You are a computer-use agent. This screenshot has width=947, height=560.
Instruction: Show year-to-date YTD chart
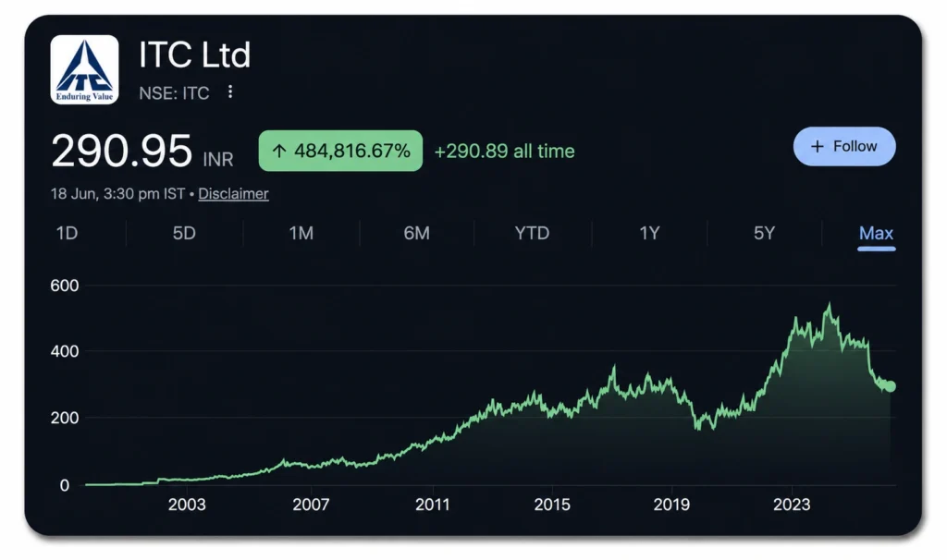532,233
